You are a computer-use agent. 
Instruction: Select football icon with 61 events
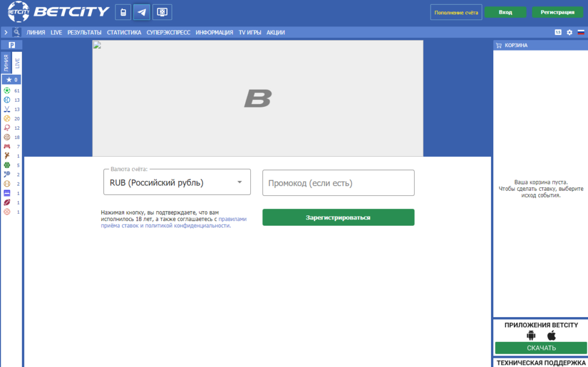click(x=7, y=90)
